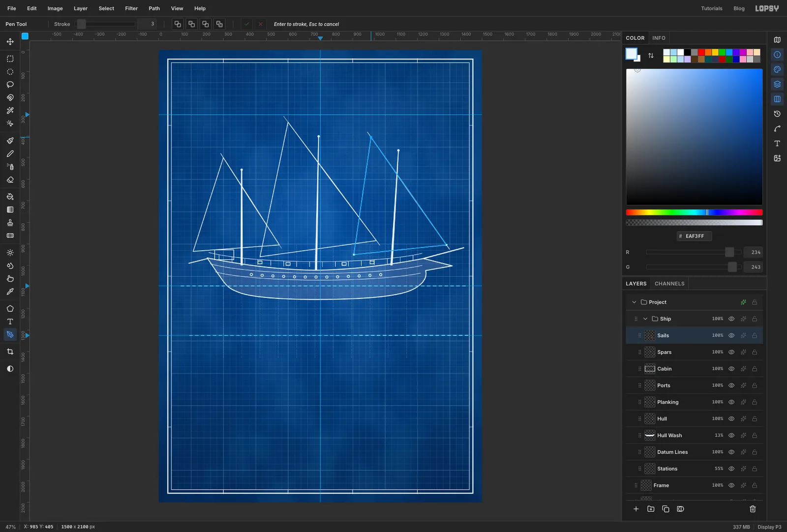Select the Datum Lines layer

(694, 452)
